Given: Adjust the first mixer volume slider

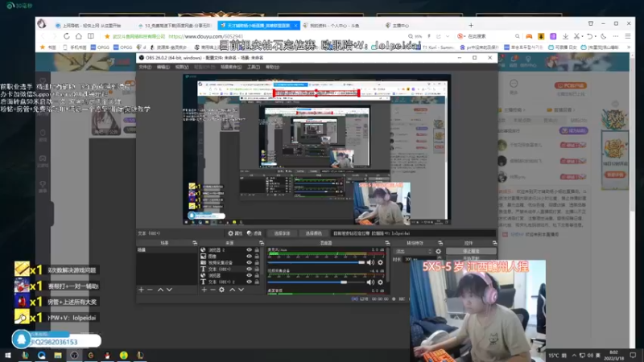Looking at the screenshot, I should (x=316, y=262).
